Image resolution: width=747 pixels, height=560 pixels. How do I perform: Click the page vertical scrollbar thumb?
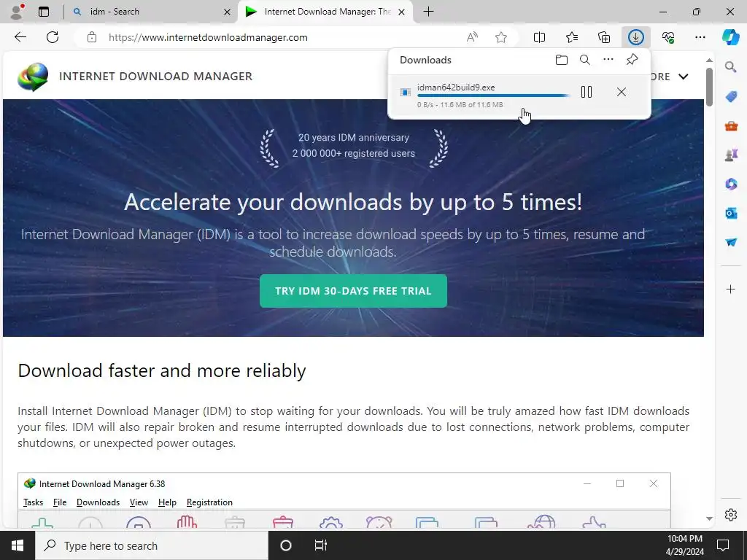point(709,87)
